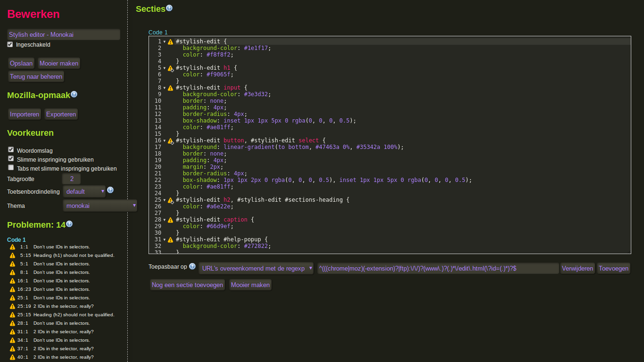
Task: Click warning icon on code line 25
Action: (170, 200)
